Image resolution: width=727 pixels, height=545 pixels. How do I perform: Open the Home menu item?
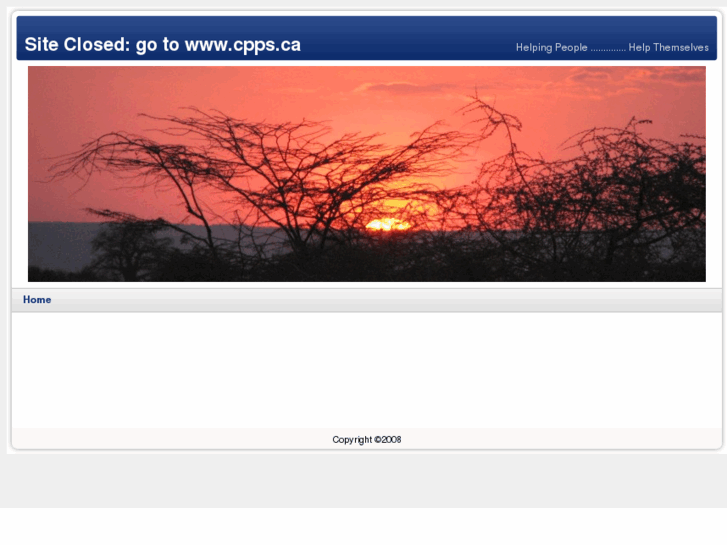(37, 300)
